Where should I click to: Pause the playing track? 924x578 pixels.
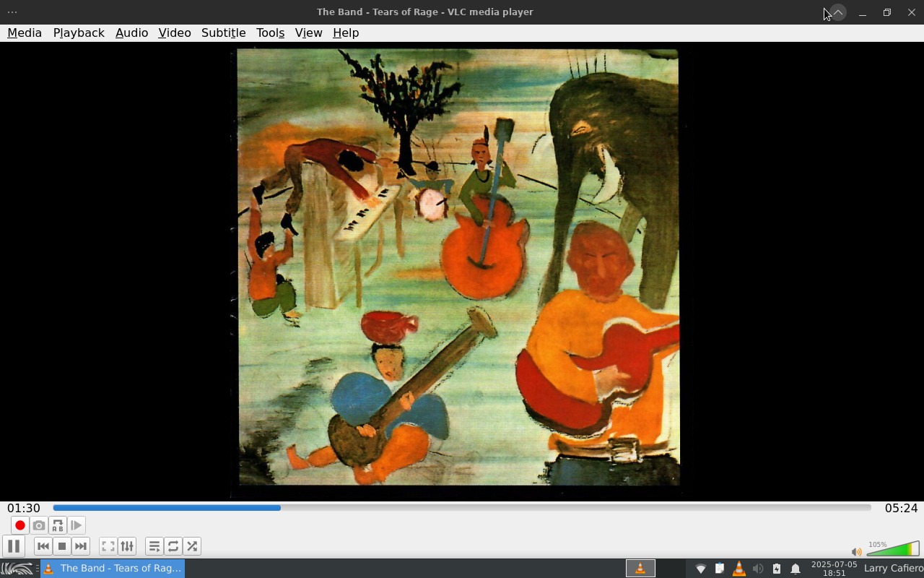[14, 546]
